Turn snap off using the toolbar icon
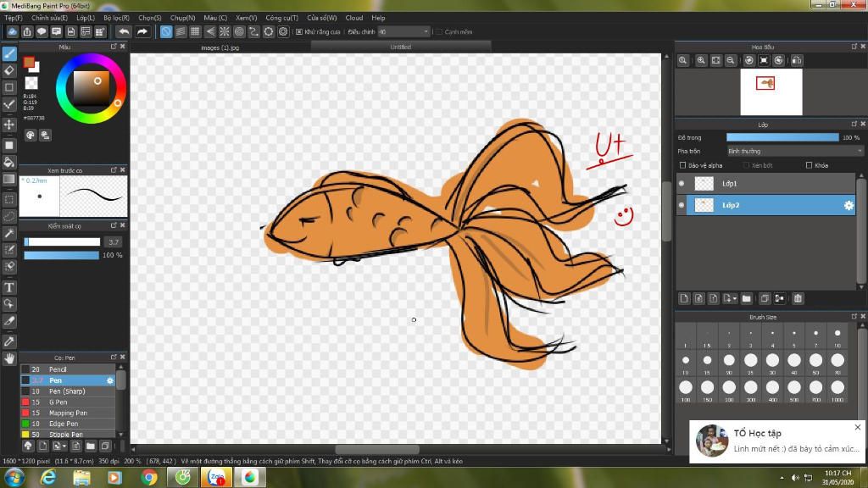 coord(166,31)
